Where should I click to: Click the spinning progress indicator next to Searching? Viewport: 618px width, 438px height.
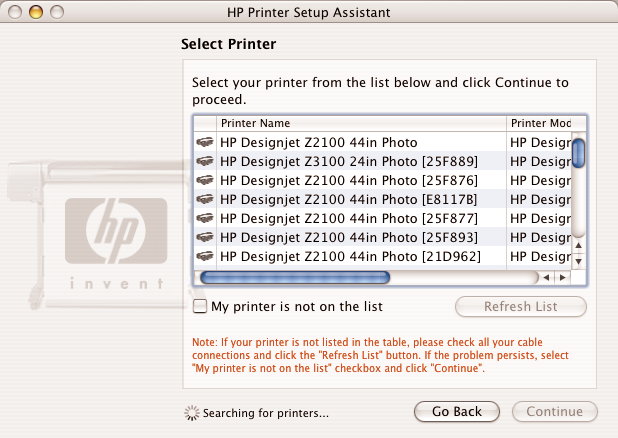pyautogui.click(x=192, y=413)
